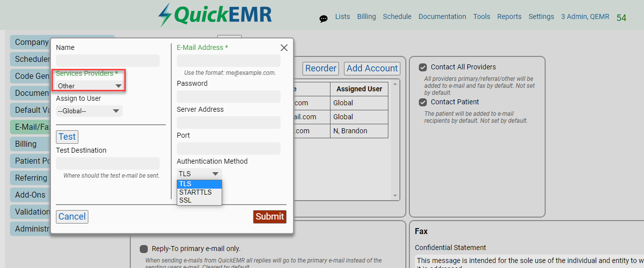Open the Schedule menu
Viewport: 644px width, 268px height.
pyautogui.click(x=397, y=16)
